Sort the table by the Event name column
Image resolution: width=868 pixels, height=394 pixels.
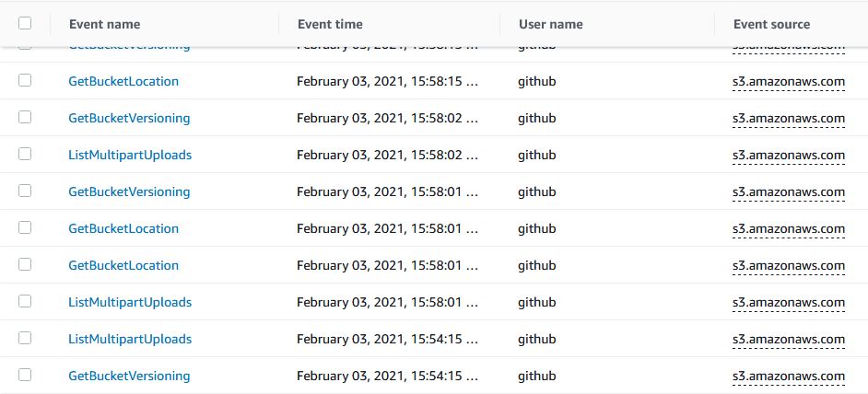pos(105,24)
